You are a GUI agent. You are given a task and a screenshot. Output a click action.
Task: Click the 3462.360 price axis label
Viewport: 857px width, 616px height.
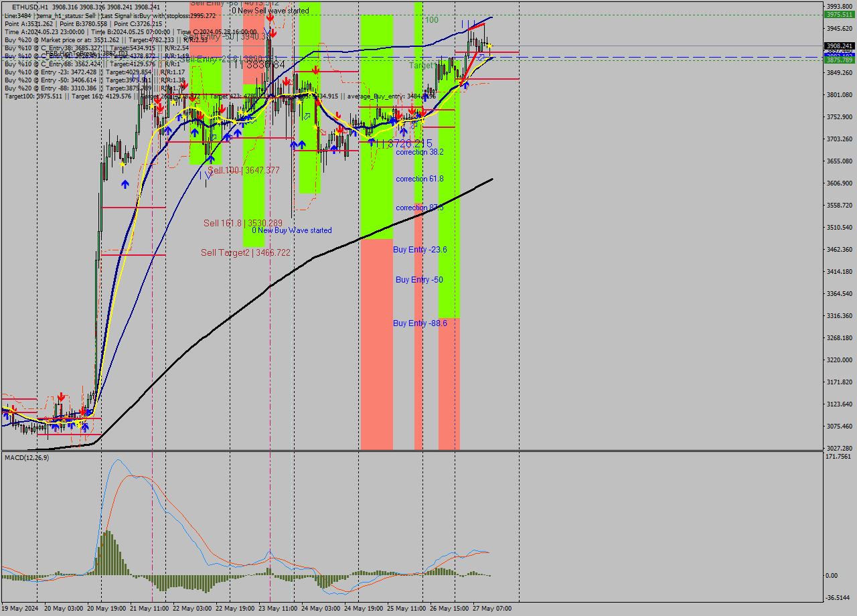coord(839,250)
